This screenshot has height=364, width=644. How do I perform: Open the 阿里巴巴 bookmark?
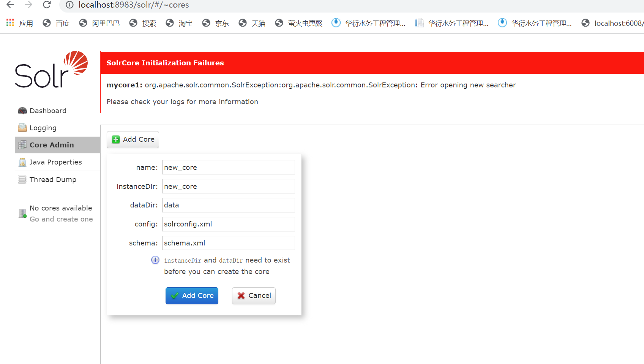pyautogui.click(x=99, y=23)
